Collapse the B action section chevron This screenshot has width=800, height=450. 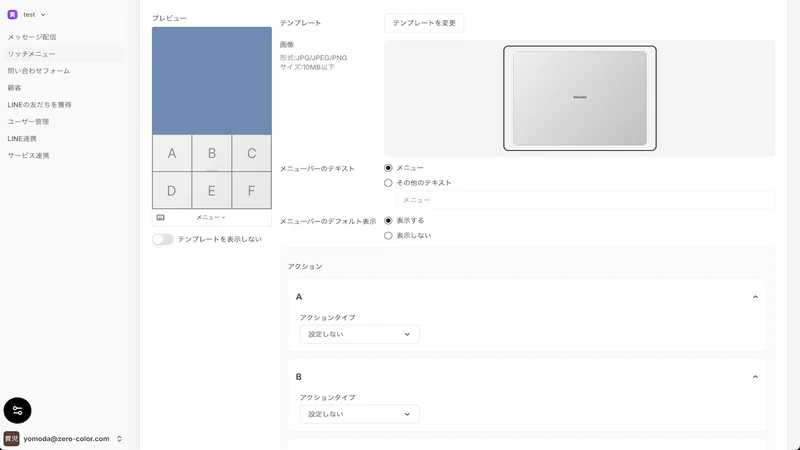[x=755, y=377]
